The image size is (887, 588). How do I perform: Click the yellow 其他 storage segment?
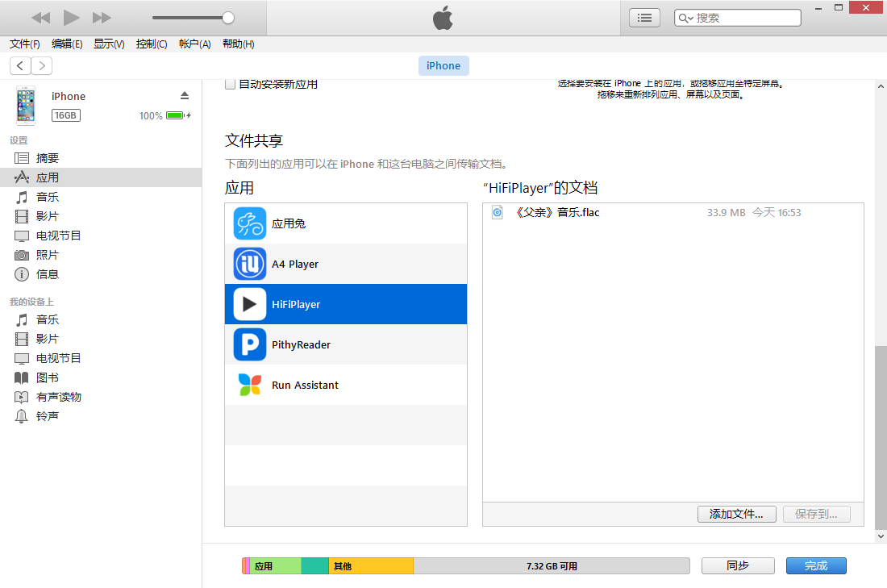pos(371,566)
